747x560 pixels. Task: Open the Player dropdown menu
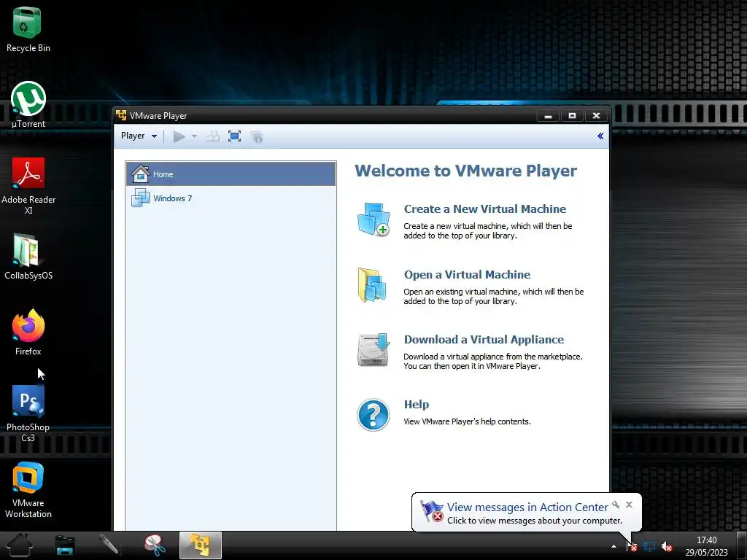click(x=139, y=136)
